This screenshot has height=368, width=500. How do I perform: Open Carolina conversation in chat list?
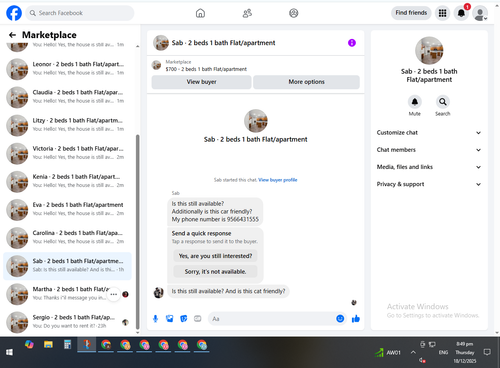(x=67, y=237)
